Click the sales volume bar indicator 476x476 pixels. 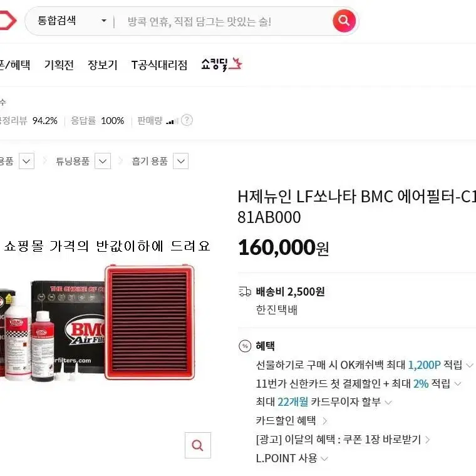(x=172, y=122)
